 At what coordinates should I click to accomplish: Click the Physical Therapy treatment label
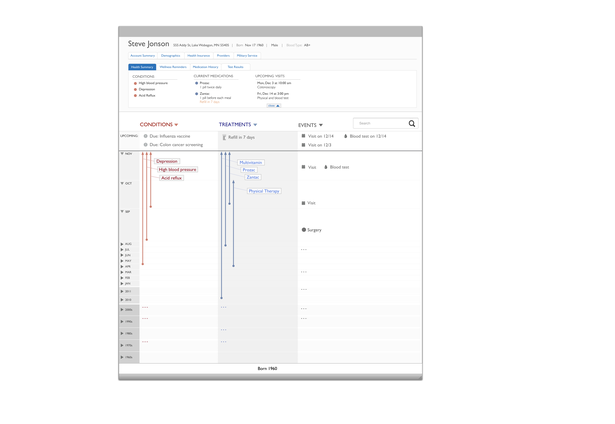pyautogui.click(x=264, y=191)
